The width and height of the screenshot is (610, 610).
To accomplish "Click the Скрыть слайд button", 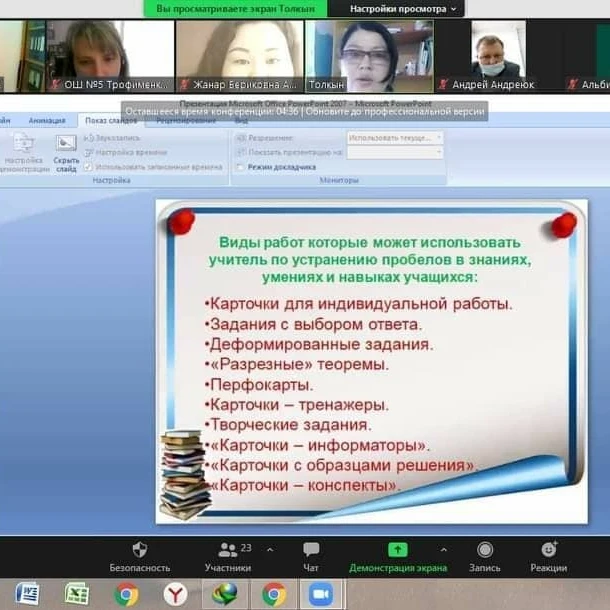I will click(x=66, y=153).
